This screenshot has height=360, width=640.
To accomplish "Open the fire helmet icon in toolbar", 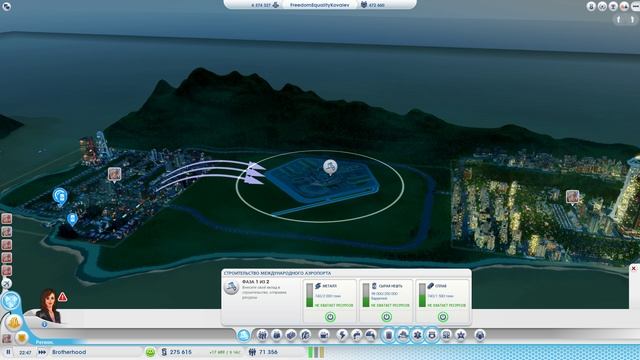I will [x=403, y=335].
